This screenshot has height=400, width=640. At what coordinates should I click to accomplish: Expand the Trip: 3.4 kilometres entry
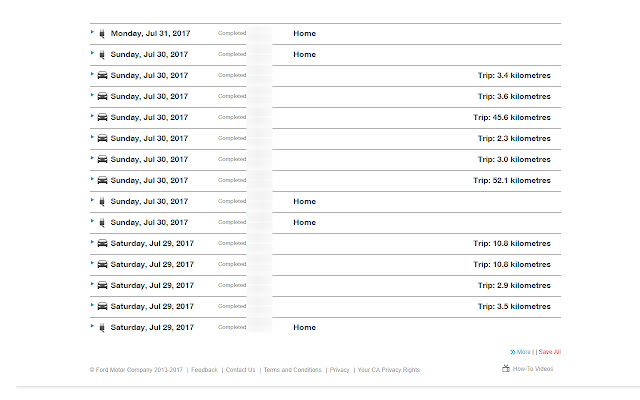[x=92, y=74]
